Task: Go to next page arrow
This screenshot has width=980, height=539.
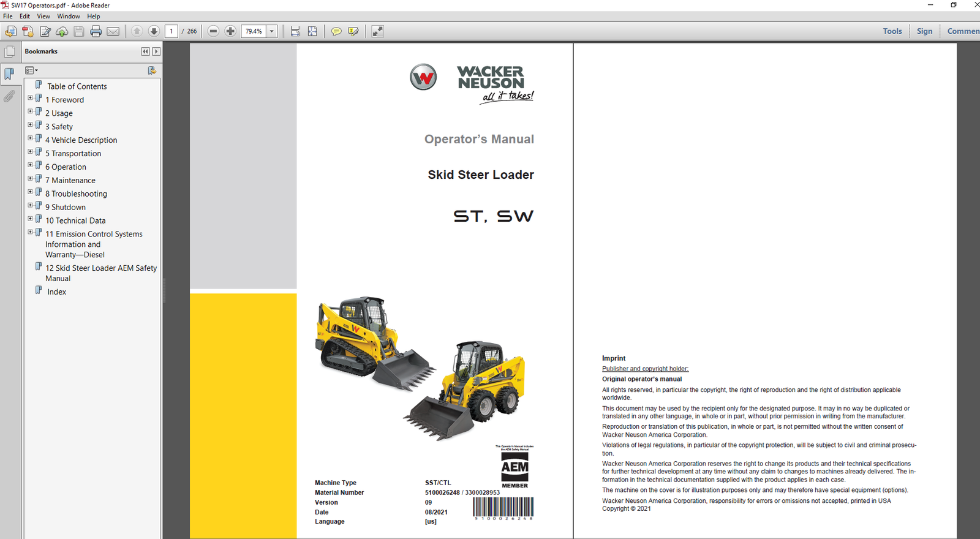Action: pos(154,31)
